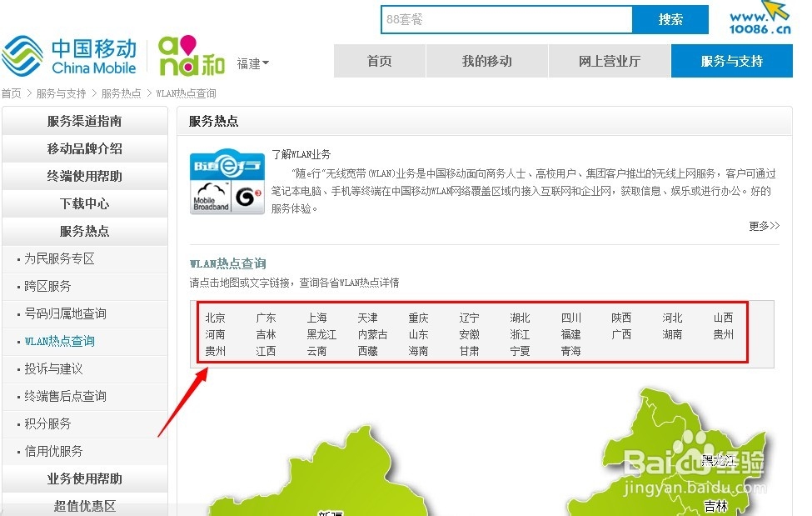Click the China Mobile logo
The width and height of the screenshot is (812, 516).
pos(69,56)
